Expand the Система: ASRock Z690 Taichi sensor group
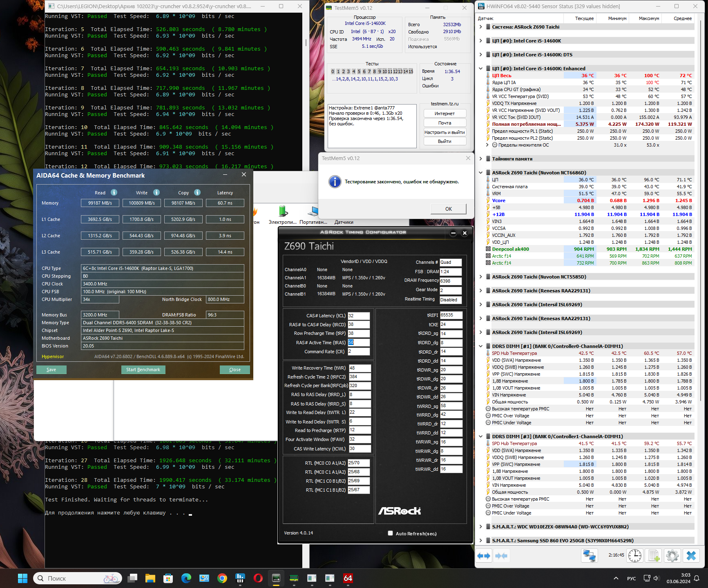Viewport: 708px width, 588px height. click(x=481, y=27)
